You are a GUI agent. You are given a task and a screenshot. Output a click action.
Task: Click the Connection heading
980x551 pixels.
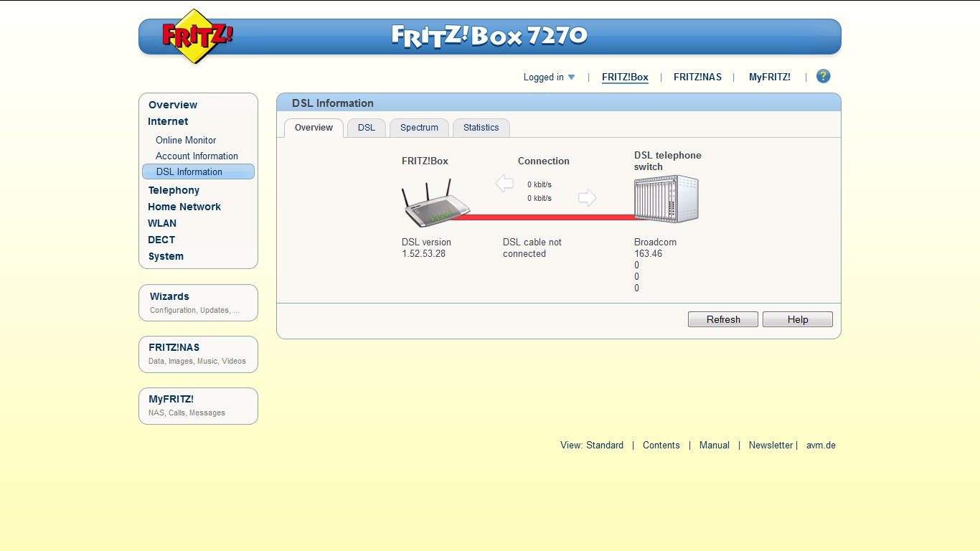pyautogui.click(x=544, y=161)
